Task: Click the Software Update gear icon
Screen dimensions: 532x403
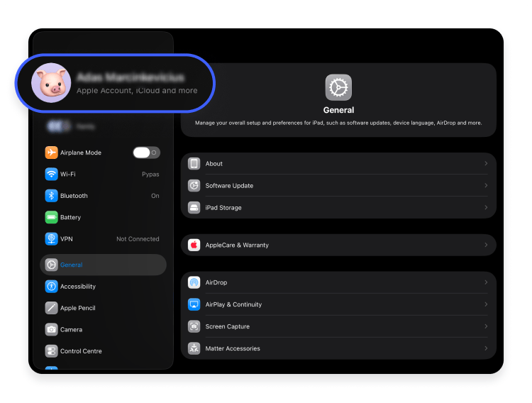Action: point(194,186)
